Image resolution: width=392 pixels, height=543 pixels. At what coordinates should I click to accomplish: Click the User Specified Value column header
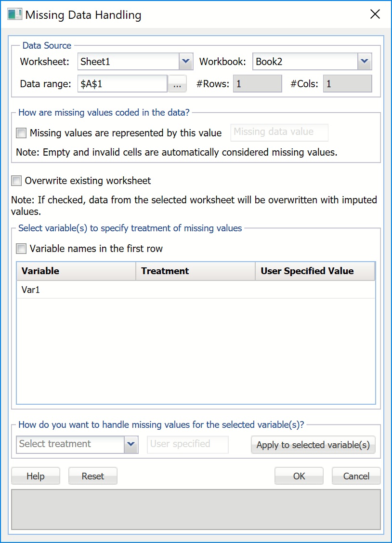tap(314, 271)
